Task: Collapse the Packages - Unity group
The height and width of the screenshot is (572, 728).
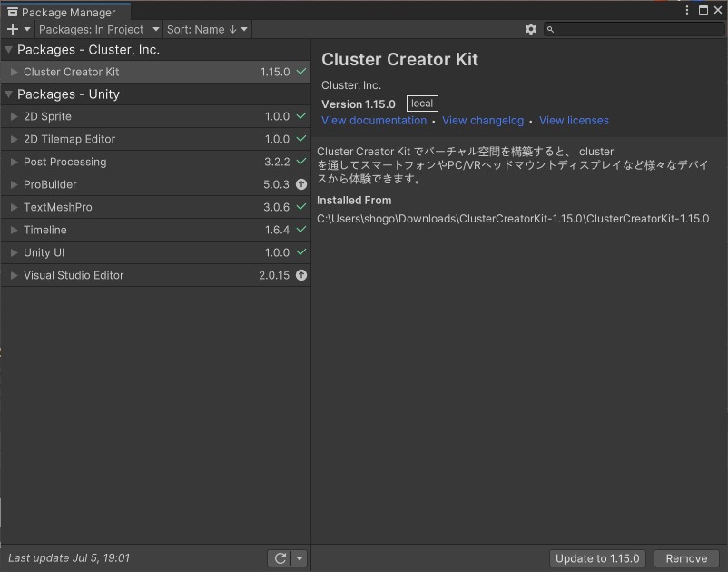Action: [x=9, y=94]
